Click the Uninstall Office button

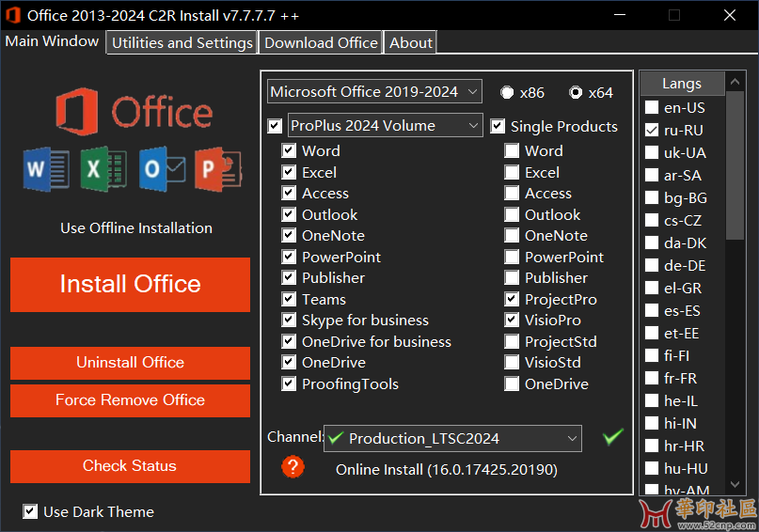pyautogui.click(x=130, y=363)
